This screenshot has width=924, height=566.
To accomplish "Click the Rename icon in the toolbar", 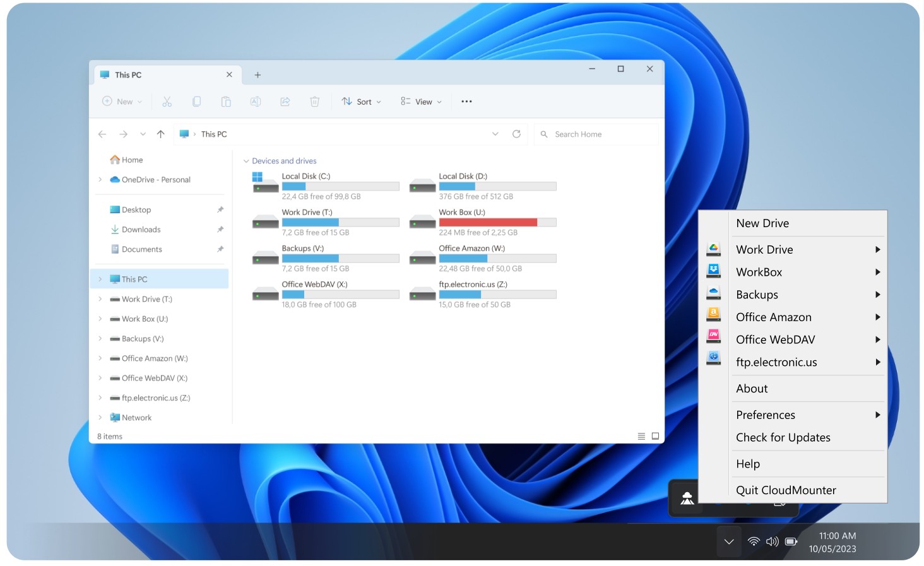I will 256,101.
